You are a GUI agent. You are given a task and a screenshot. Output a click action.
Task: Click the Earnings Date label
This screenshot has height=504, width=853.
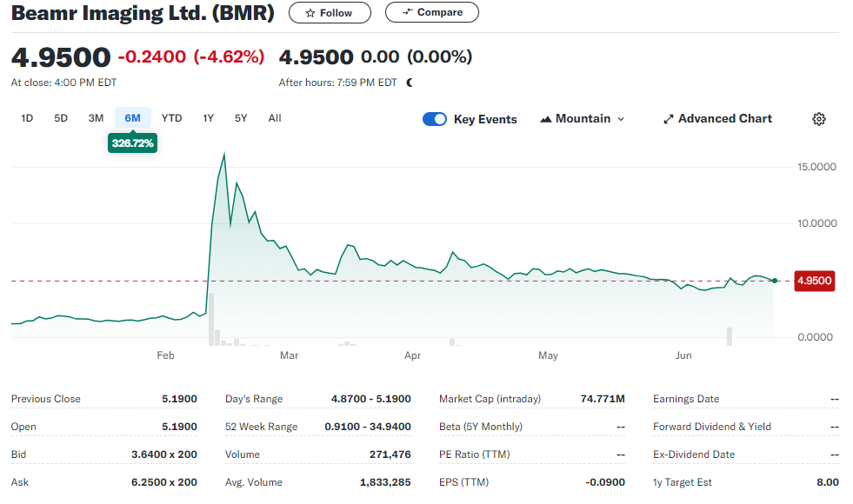pyautogui.click(x=686, y=399)
